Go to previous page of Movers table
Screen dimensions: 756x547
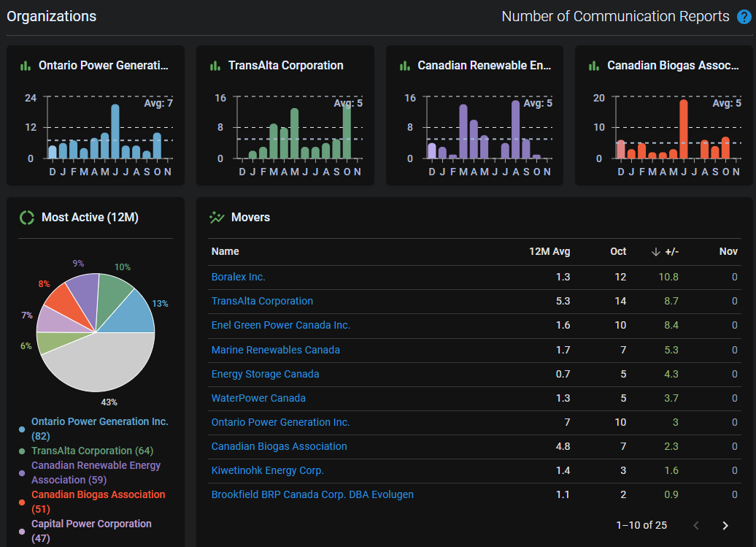(x=696, y=525)
